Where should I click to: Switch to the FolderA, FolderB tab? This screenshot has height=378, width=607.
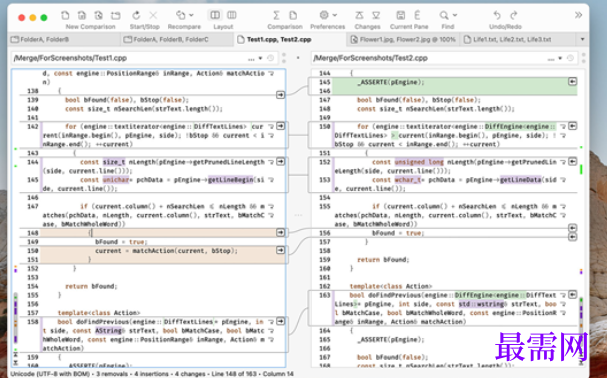pos(64,40)
